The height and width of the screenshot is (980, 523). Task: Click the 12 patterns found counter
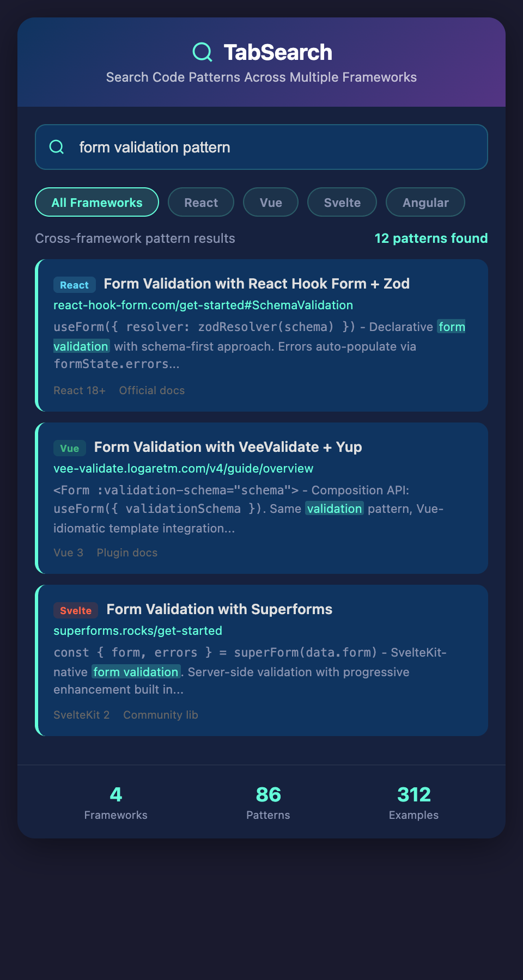[x=430, y=238]
